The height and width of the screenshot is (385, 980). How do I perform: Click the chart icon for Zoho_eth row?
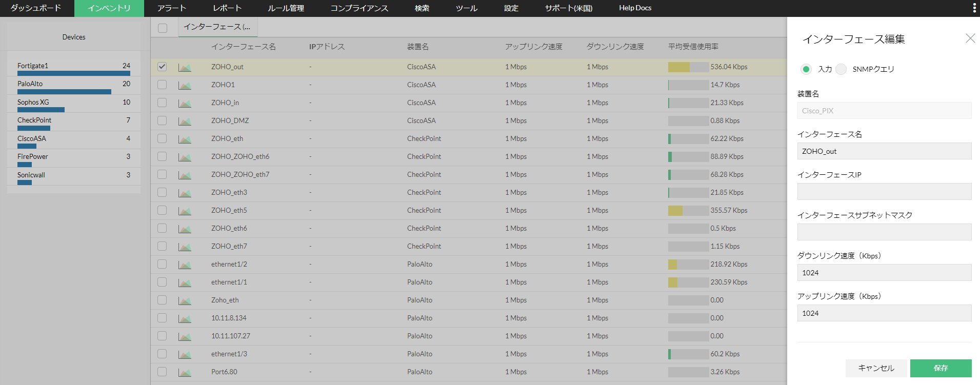click(185, 300)
